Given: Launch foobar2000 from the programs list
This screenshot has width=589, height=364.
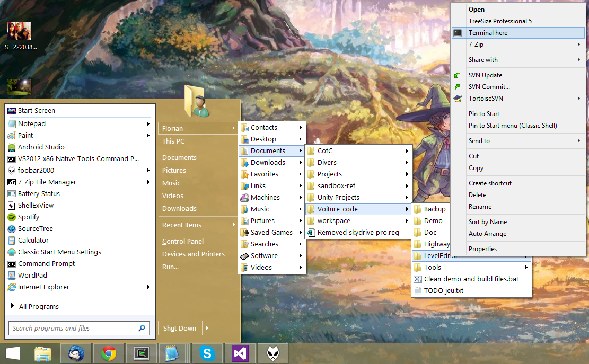Looking at the screenshot, I should coord(36,171).
